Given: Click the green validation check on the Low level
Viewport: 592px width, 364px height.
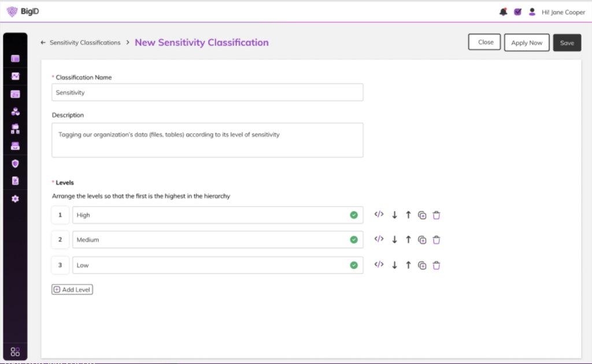Looking at the screenshot, I should tap(354, 265).
